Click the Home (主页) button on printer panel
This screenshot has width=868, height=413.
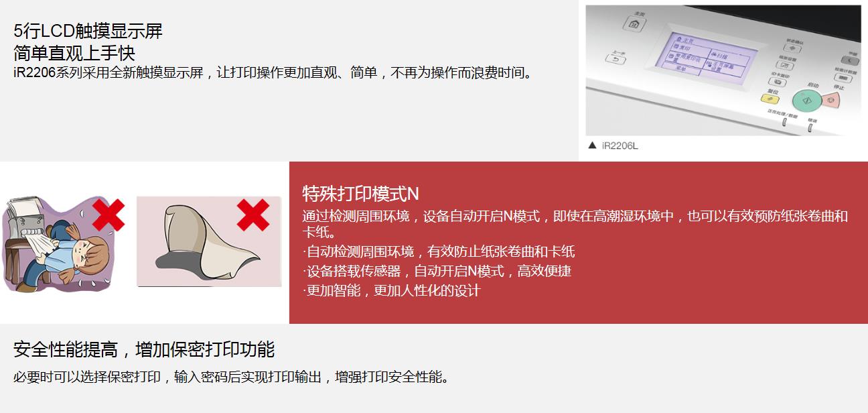click(634, 24)
